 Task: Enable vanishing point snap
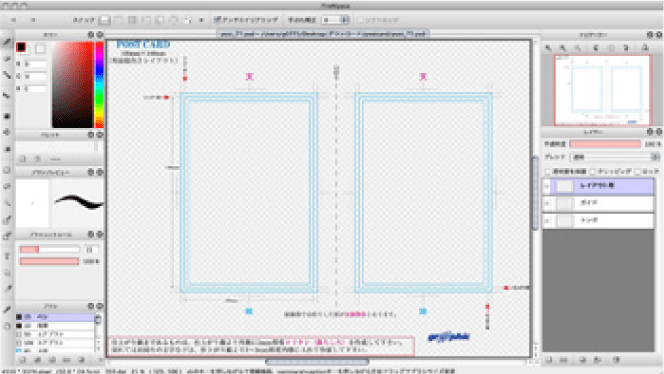(x=146, y=20)
